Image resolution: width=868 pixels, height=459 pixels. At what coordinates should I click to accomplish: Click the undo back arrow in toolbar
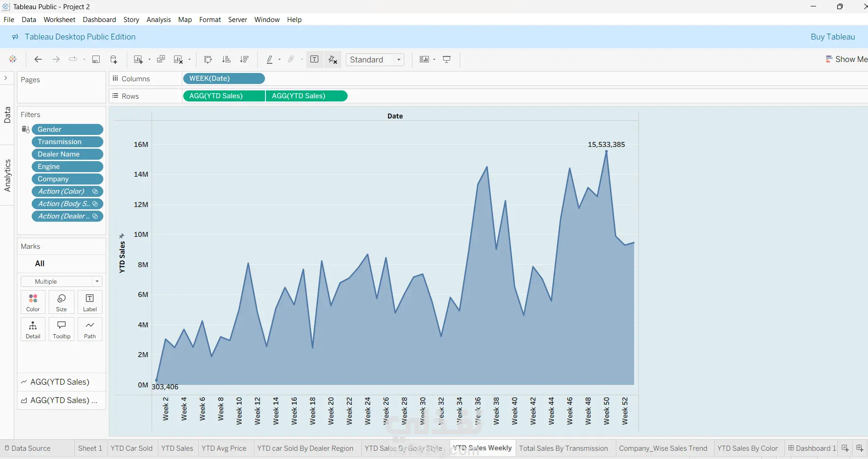(38, 60)
